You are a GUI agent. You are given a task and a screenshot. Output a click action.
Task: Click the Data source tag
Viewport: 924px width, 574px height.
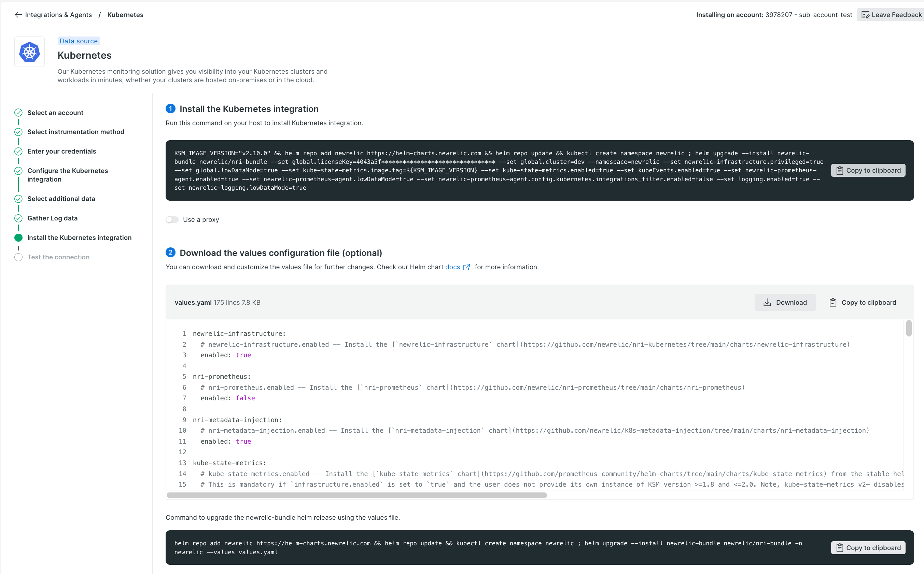click(x=79, y=41)
